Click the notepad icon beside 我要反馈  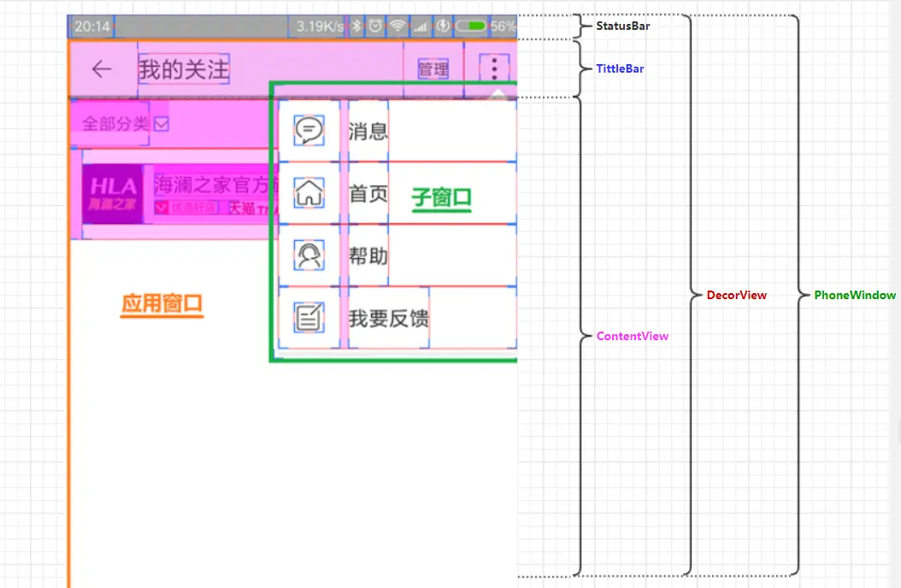click(309, 318)
